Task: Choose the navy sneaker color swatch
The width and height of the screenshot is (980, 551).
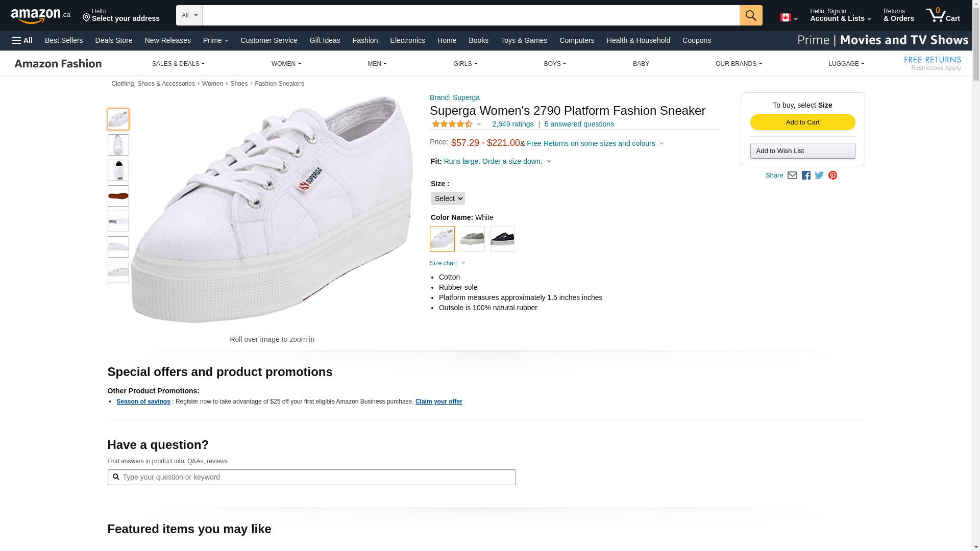Action: (x=502, y=239)
